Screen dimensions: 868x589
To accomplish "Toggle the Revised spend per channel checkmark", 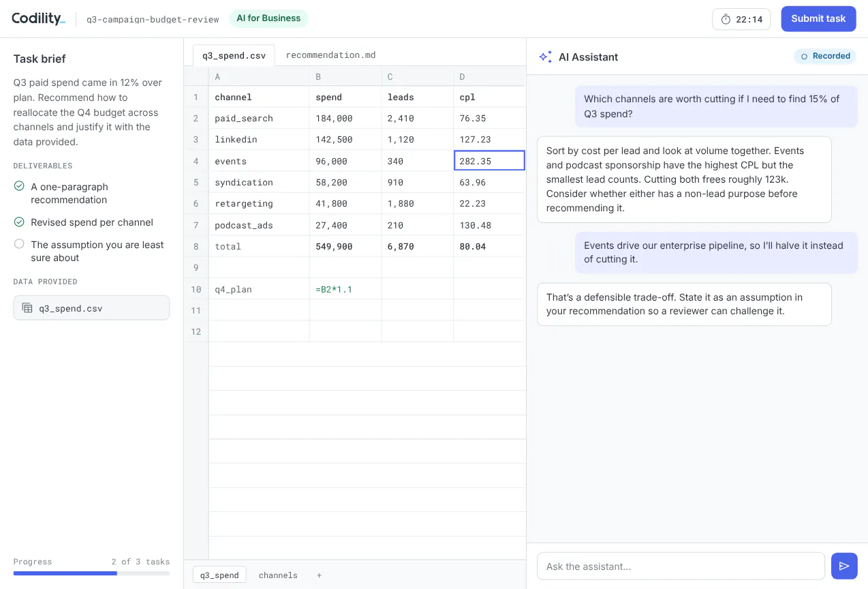I will [x=19, y=222].
